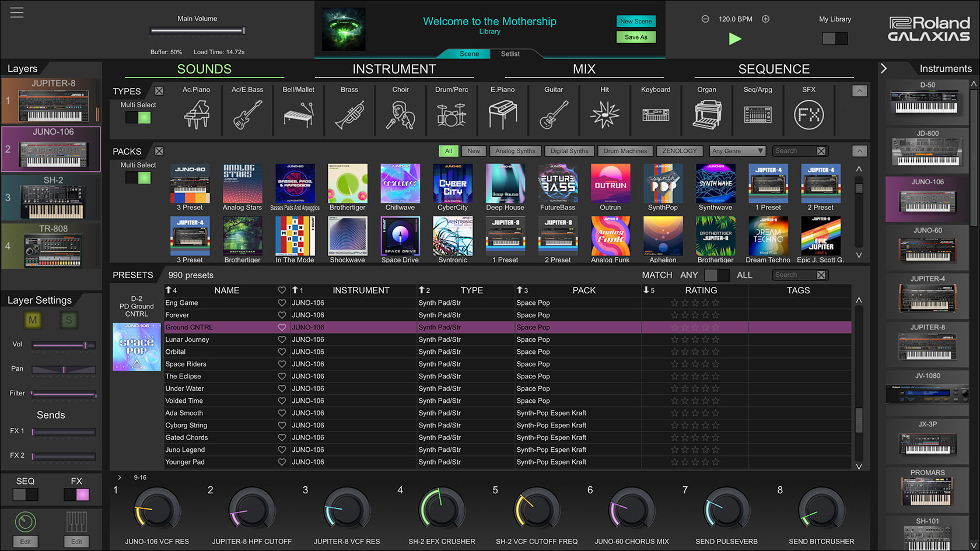
Task: Switch to the SEQUENCE tab
Action: click(773, 69)
